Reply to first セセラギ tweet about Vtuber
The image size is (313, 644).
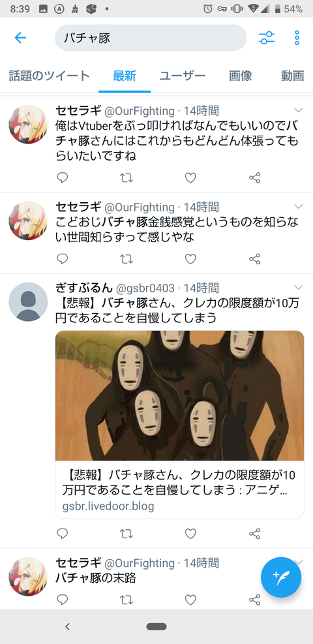pyautogui.click(x=63, y=178)
